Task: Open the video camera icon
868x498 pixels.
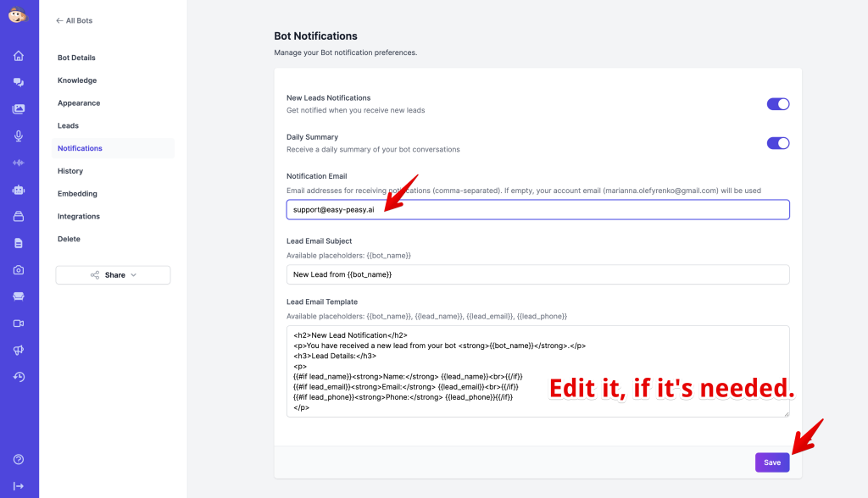Action: pos(19,324)
